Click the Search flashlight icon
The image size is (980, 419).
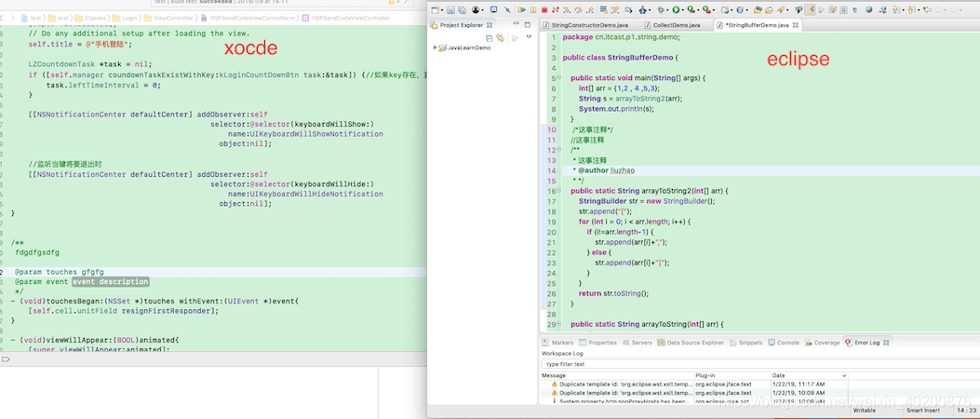pyautogui.click(x=781, y=10)
